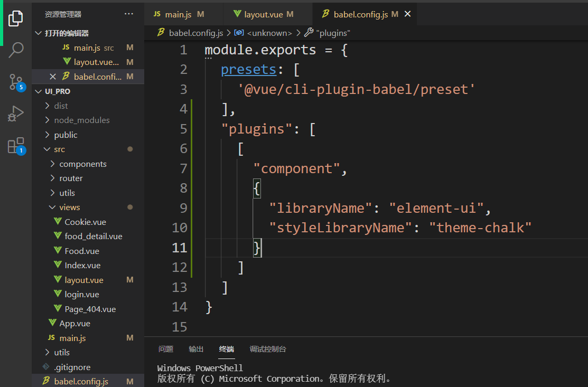The image size is (588, 387).
Task: Click line number 11 in the editor
Action: click(x=179, y=247)
